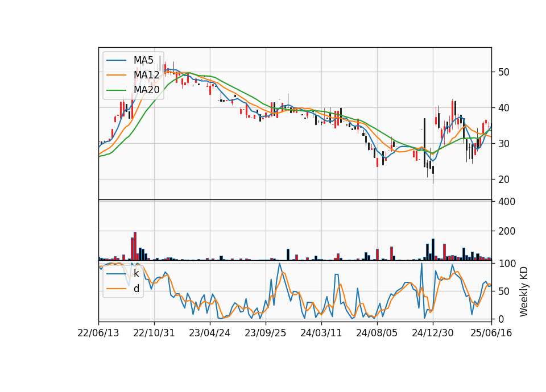The image size is (546, 392).
Task: Click the KD axis value 0
Action: click(x=501, y=319)
